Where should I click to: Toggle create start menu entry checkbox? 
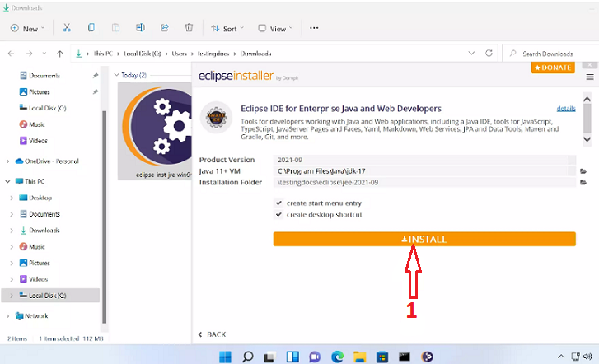coord(278,203)
